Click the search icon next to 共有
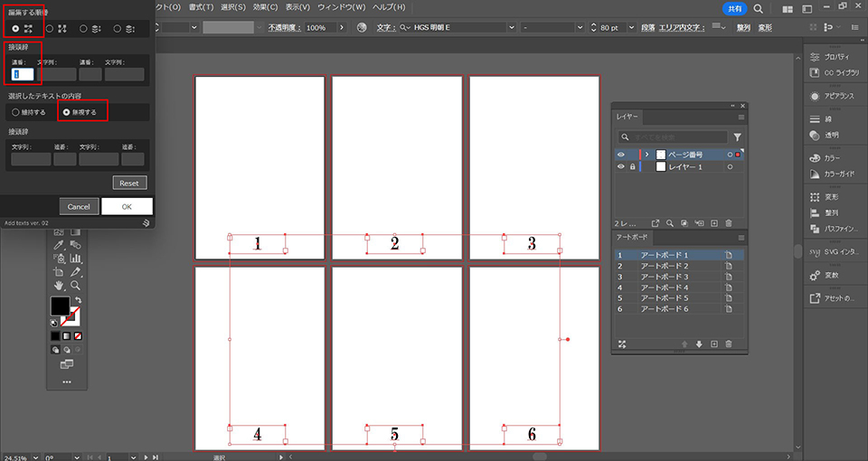The image size is (868, 461). pyautogui.click(x=758, y=8)
